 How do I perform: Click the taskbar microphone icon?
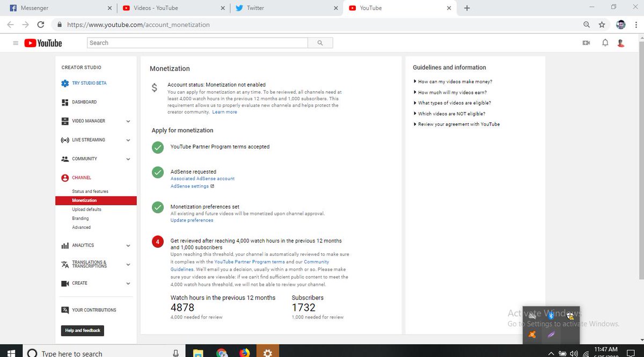(x=175, y=353)
